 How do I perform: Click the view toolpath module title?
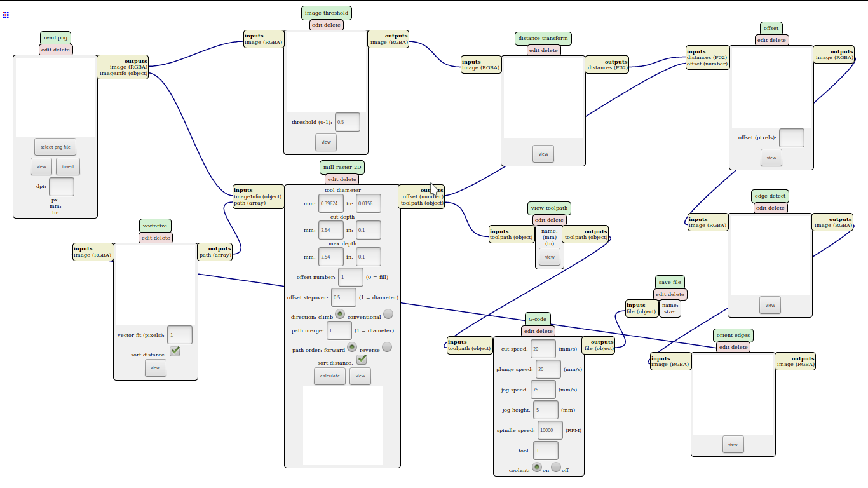pyautogui.click(x=550, y=208)
